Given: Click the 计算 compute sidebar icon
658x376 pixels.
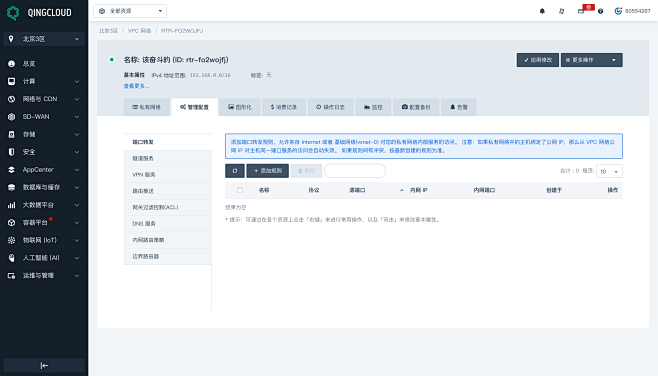Looking at the screenshot, I should (11, 81).
